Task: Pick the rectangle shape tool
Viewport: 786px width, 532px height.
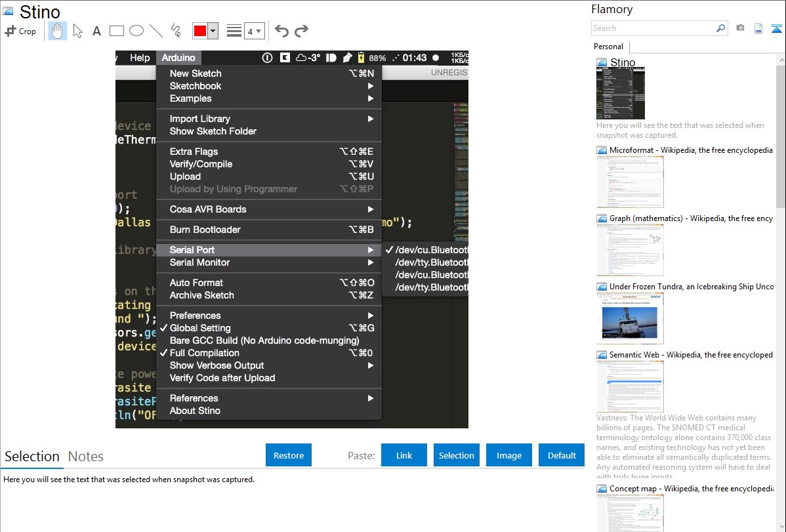Action: [117, 31]
